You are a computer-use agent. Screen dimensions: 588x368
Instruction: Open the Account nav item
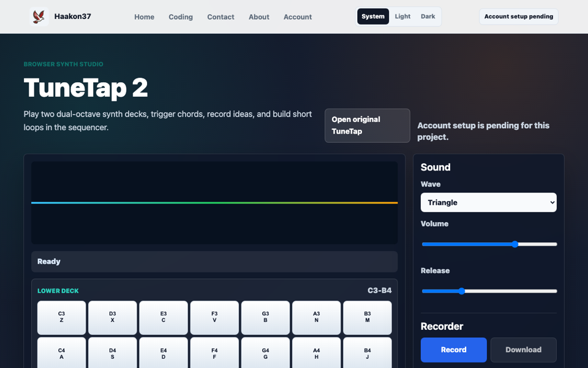click(x=298, y=17)
